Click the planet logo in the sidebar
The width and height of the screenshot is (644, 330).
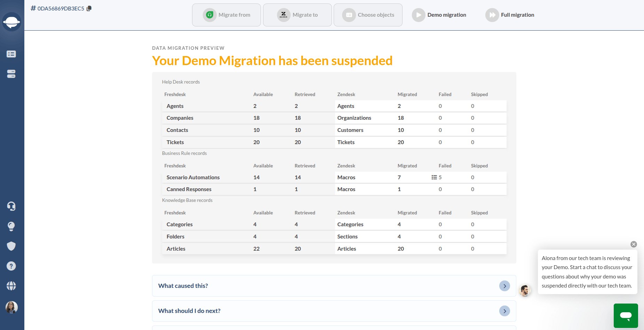(x=11, y=22)
